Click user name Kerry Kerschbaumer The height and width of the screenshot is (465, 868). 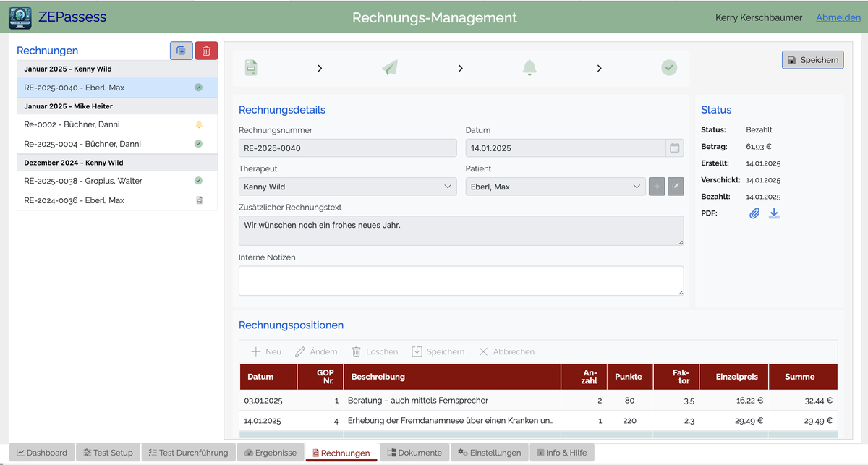pyautogui.click(x=759, y=17)
